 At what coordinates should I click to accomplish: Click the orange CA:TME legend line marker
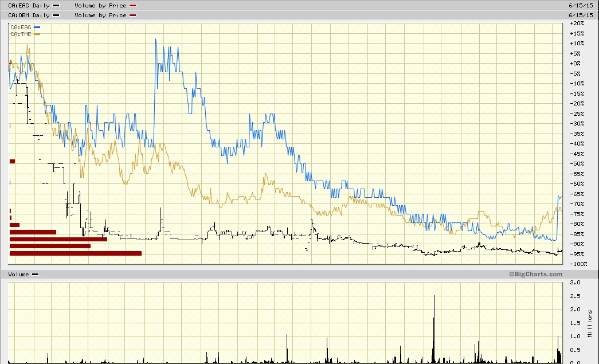coord(37,34)
